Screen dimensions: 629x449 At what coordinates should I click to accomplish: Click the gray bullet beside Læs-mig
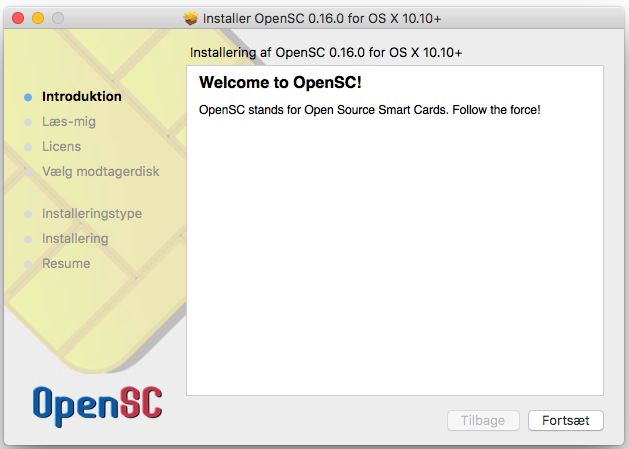(28, 122)
